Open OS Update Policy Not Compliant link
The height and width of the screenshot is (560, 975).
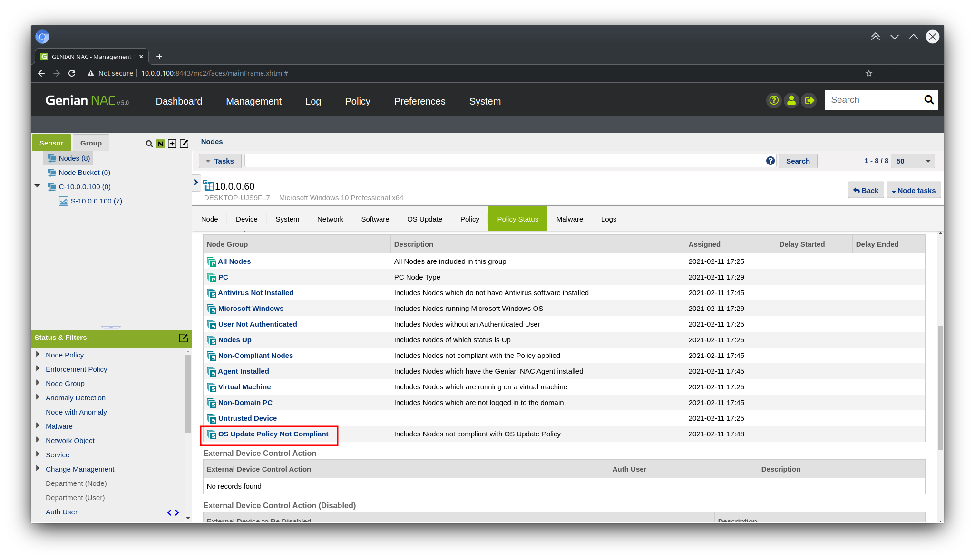[x=273, y=434]
